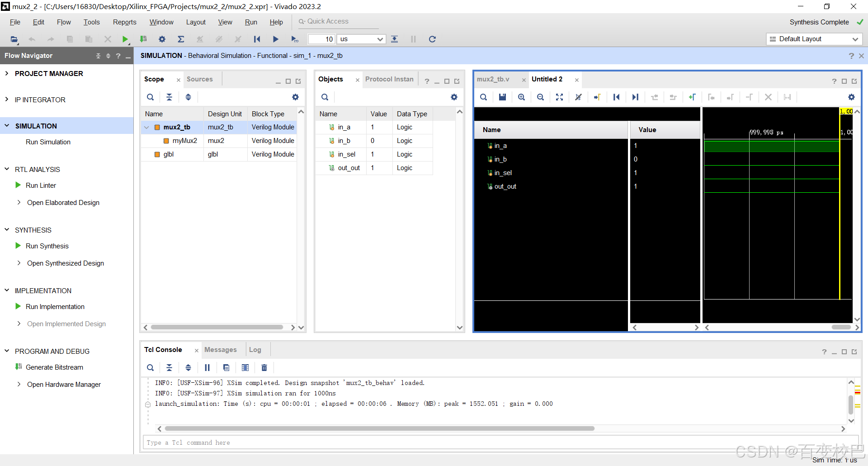Click Open Hardware Manager
Image resolution: width=868 pixels, height=466 pixels.
[x=64, y=385]
